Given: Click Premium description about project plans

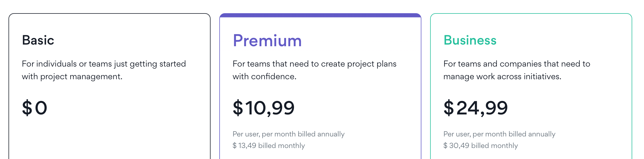Looking at the screenshot, I should tap(315, 70).
